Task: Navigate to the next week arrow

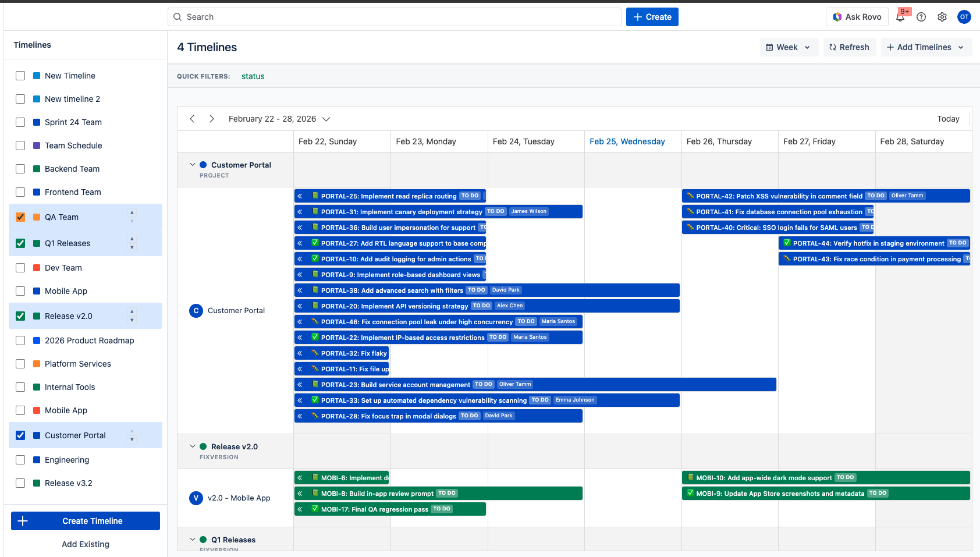Action: (x=212, y=119)
